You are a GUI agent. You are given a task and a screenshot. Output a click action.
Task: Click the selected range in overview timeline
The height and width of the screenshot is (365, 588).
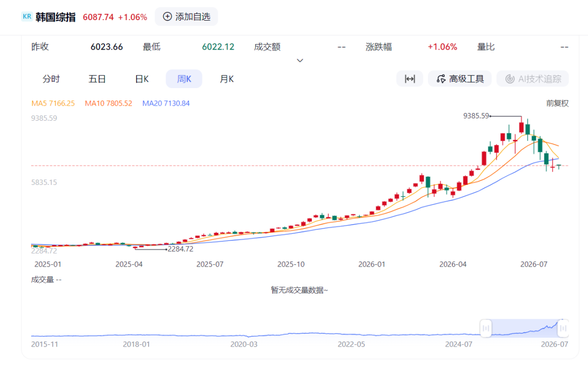coord(524,328)
